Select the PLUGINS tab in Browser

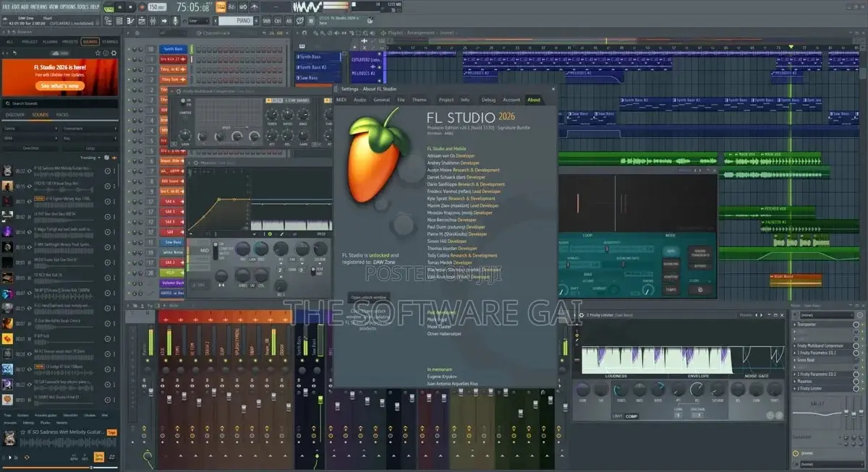[x=50, y=41]
